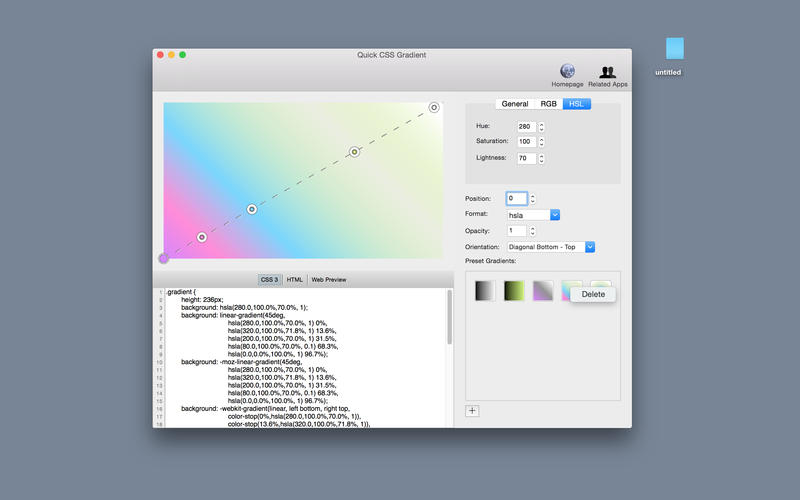This screenshot has width=800, height=500.
Task: Select the HSL tab
Action: point(577,104)
